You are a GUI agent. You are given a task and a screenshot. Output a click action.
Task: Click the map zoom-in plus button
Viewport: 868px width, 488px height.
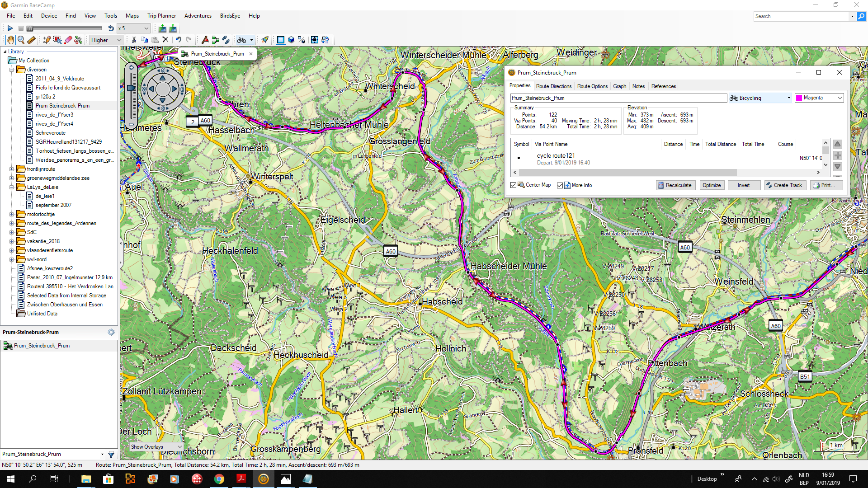131,68
